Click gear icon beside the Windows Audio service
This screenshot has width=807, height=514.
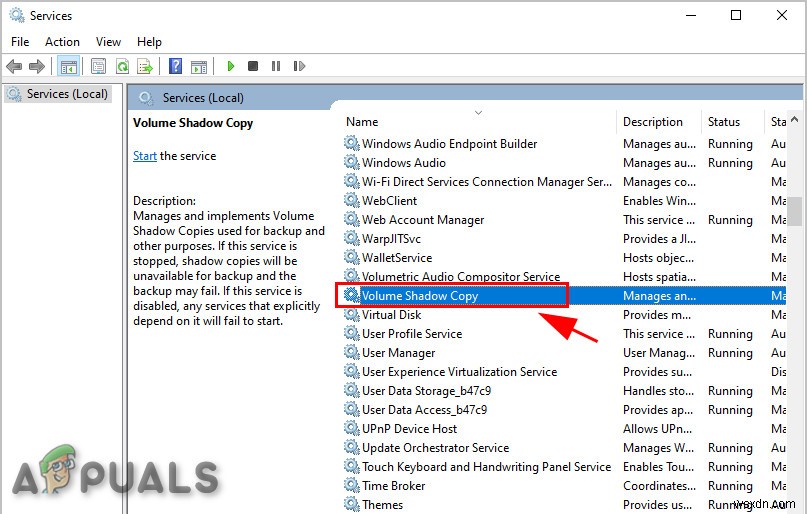coord(352,162)
